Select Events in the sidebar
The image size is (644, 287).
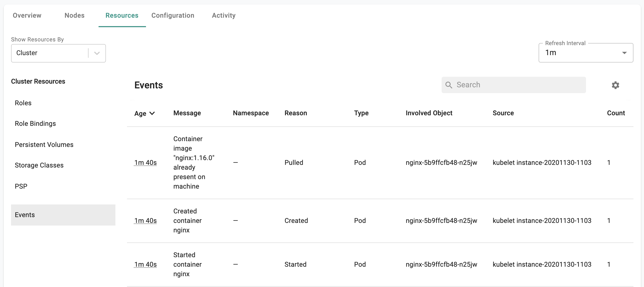tap(63, 215)
